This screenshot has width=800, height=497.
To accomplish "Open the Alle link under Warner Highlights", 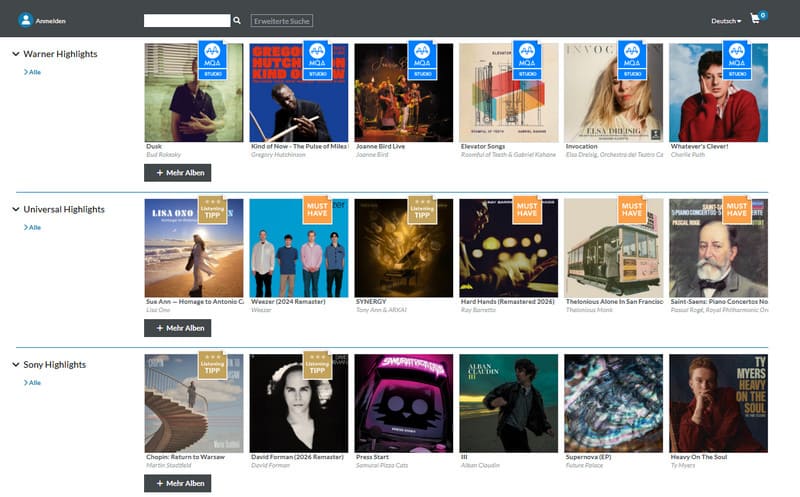I will [x=32, y=72].
